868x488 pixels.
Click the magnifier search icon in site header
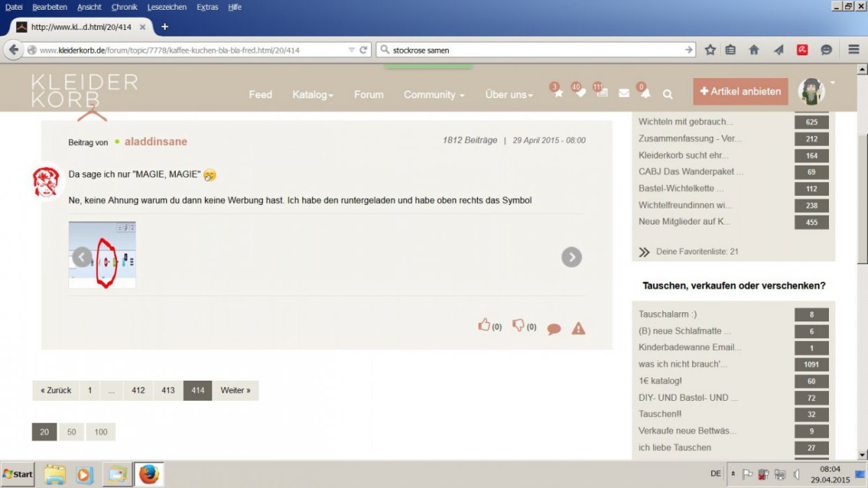668,94
